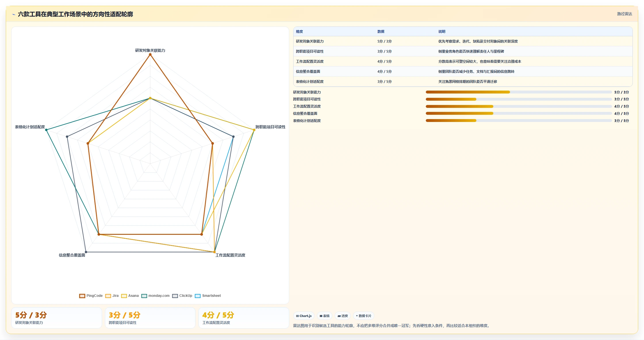Click the radar axis label 研发对象关联能力
The image size is (644, 340).
click(150, 50)
